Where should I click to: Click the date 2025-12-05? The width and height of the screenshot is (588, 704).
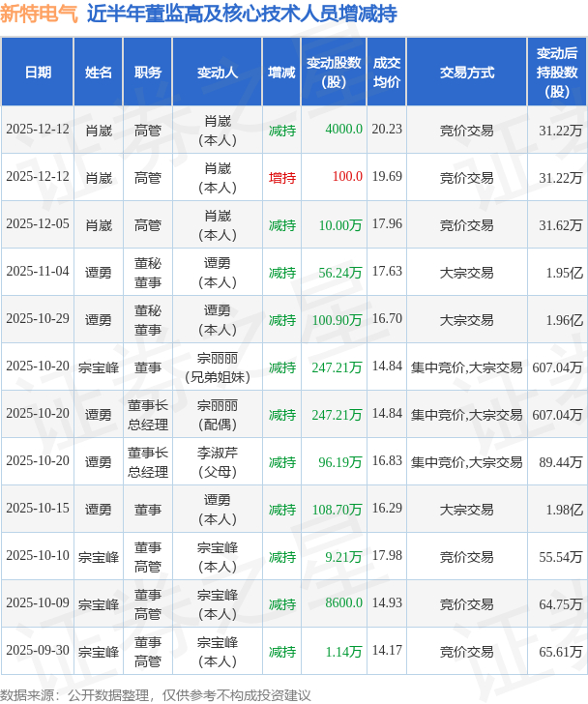tap(38, 224)
